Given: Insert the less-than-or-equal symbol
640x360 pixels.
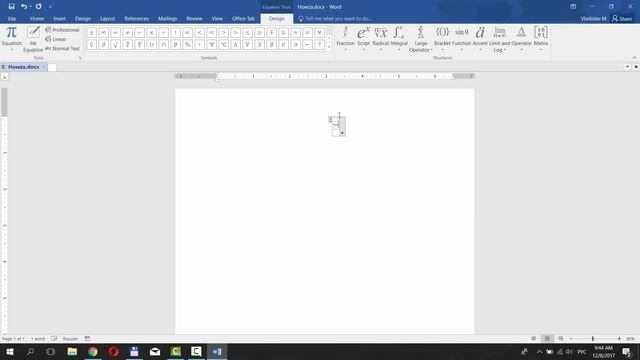Looking at the screenshot, I should pyautogui.click(x=247, y=33).
